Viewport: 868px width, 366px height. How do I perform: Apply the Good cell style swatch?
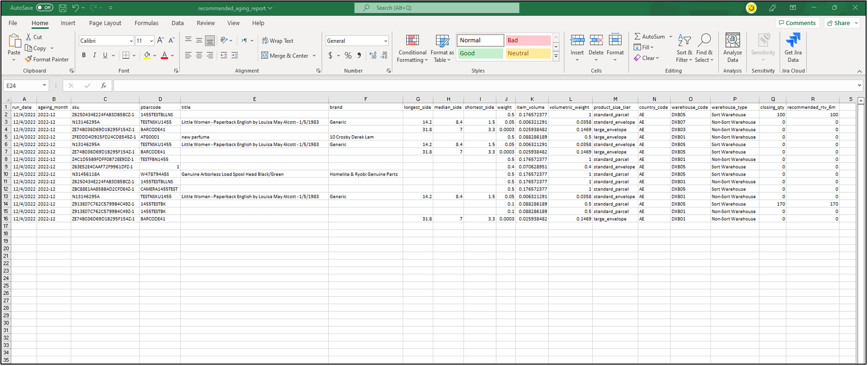480,53
